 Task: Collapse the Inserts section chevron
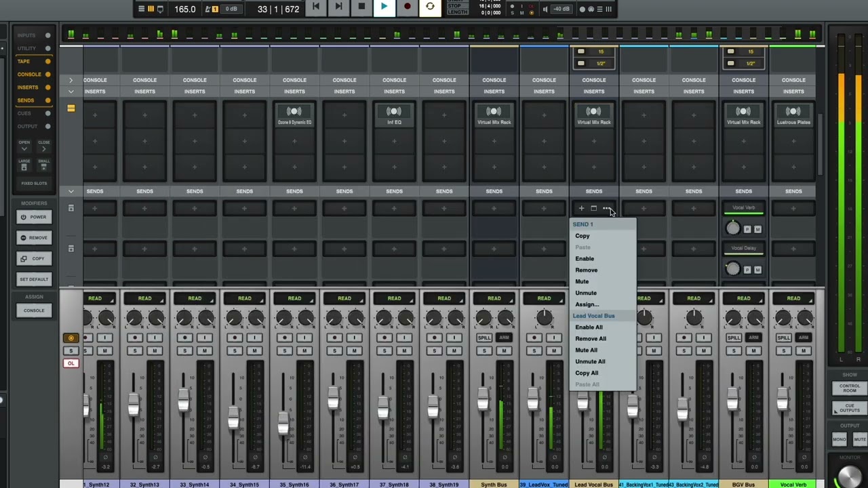(71, 91)
